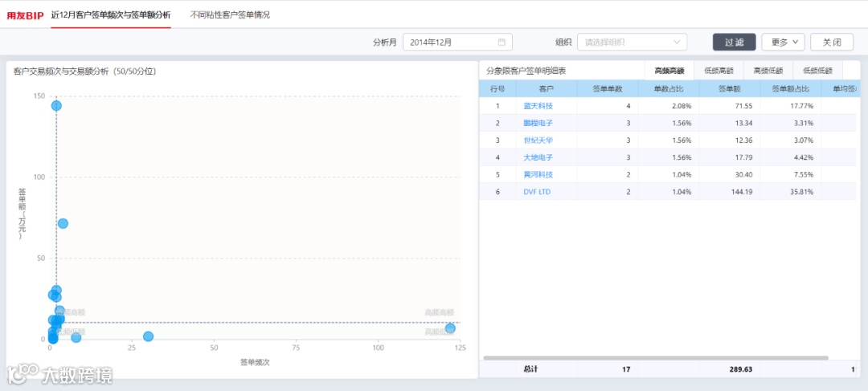Image resolution: width=868 pixels, height=391 pixels.
Task: Click the calendar icon in 分析月 field
Action: [502, 42]
